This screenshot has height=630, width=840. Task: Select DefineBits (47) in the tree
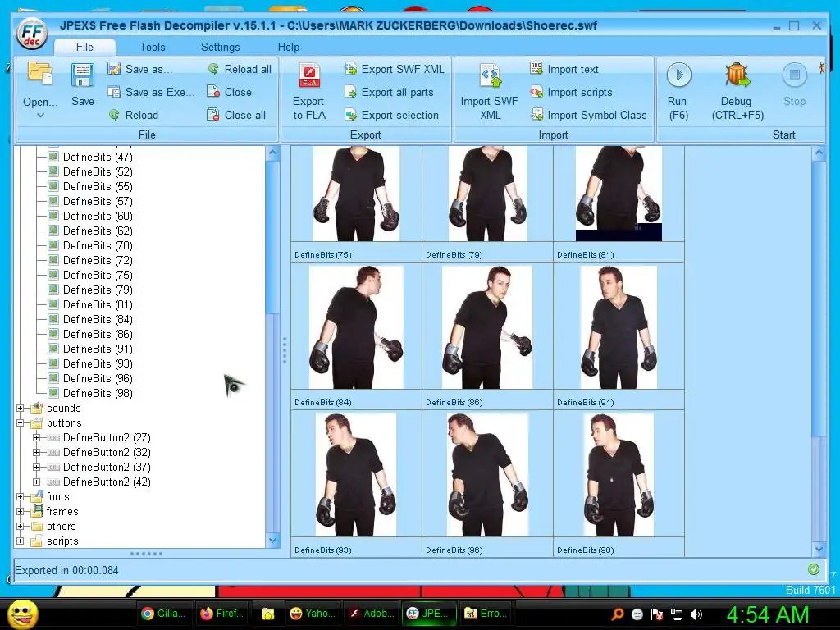tap(98, 157)
